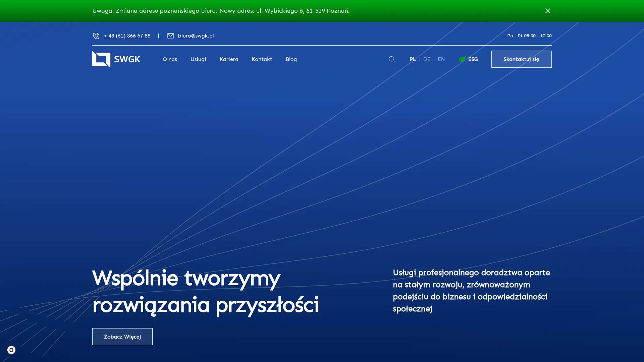The width and height of the screenshot is (644, 362).
Task: Click the phone handset icon near the number
Action: click(96, 36)
